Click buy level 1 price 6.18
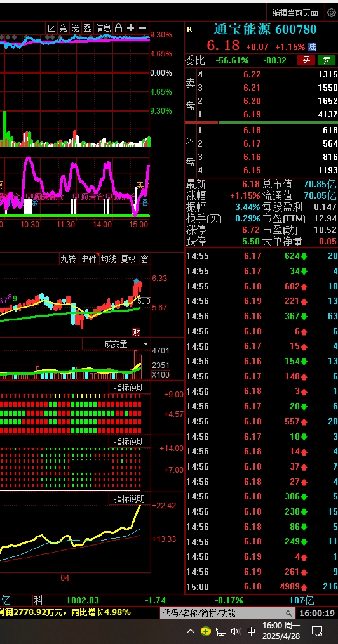The height and width of the screenshot is (644, 338). (252, 130)
